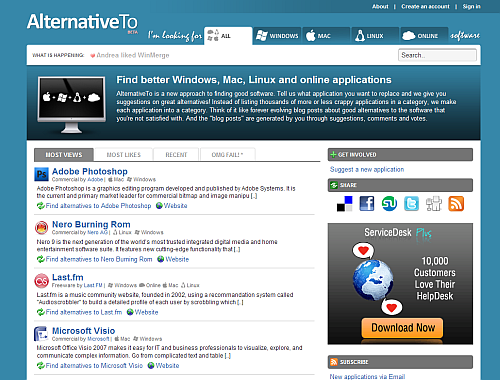
Task: Open Andrea liked WinMerge activity link
Action: pos(133,55)
